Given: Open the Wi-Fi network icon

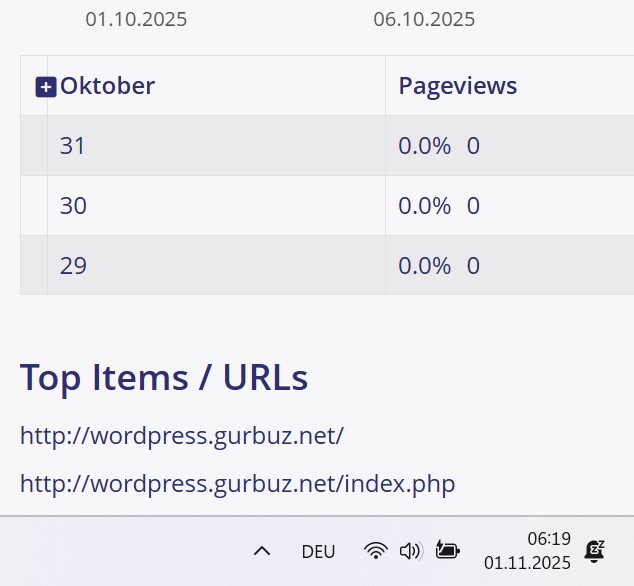Looking at the screenshot, I should [375, 551].
